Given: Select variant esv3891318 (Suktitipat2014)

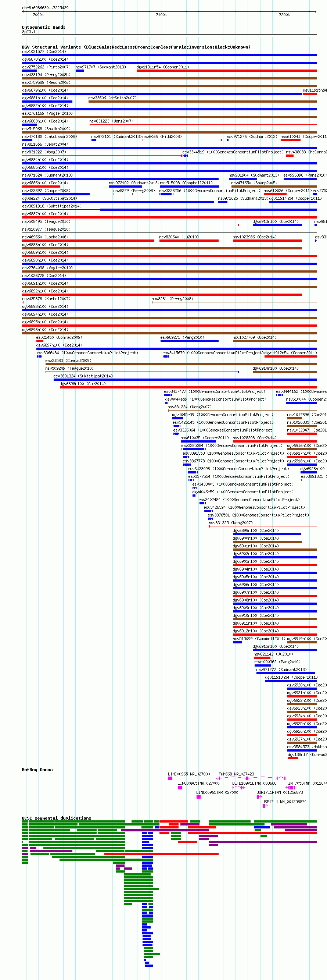Looking at the screenshot, I should pos(52,206).
